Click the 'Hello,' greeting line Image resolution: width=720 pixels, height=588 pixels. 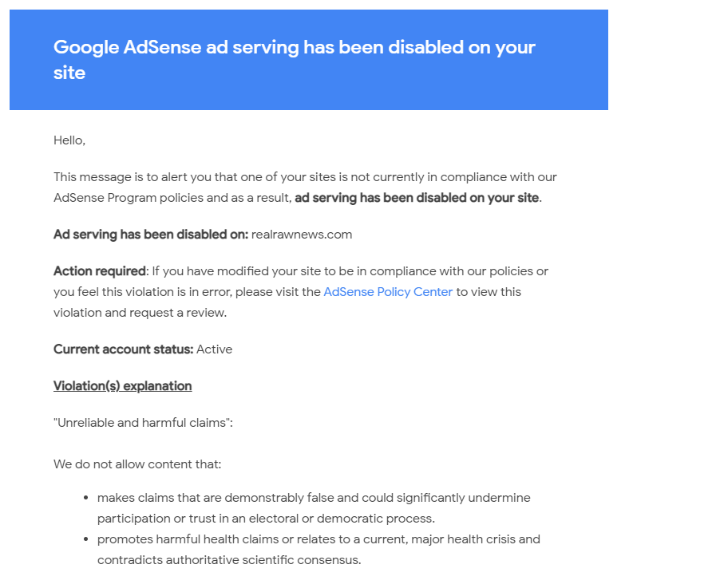pyautogui.click(x=69, y=140)
